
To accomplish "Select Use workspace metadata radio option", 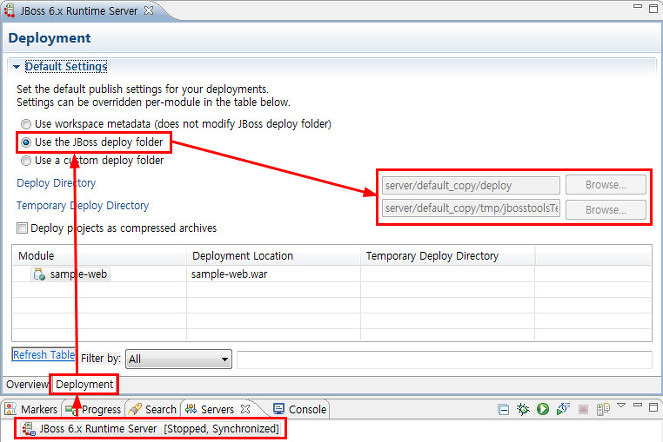I will tap(26, 124).
